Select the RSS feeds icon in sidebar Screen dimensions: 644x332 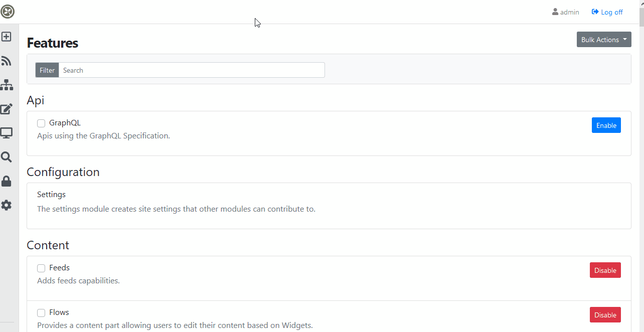click(x=7, y=61)
